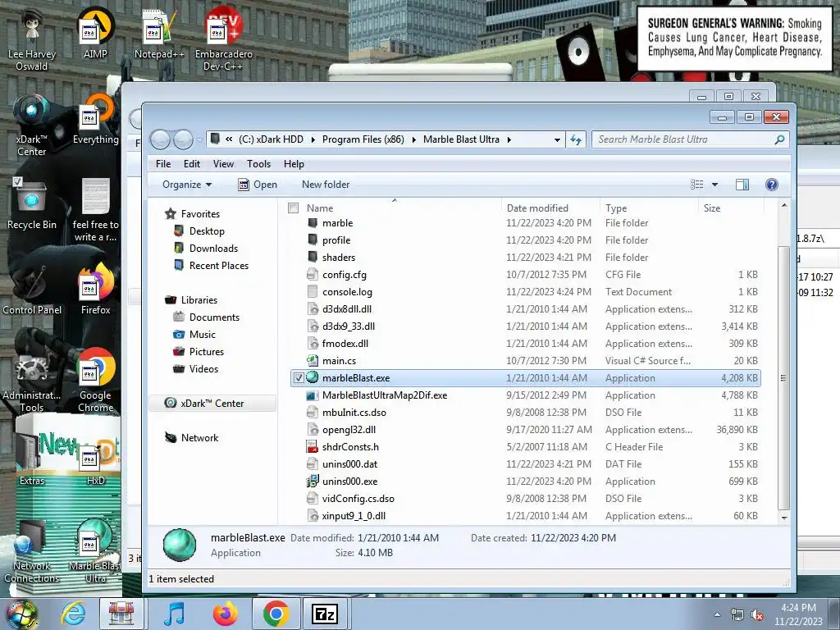The image size is (840, 630).
Task: Open the File menu
Action: [163, 164]
